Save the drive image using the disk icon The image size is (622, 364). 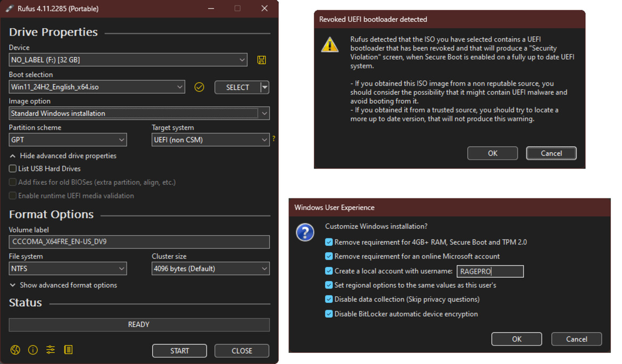coord(261,60)
